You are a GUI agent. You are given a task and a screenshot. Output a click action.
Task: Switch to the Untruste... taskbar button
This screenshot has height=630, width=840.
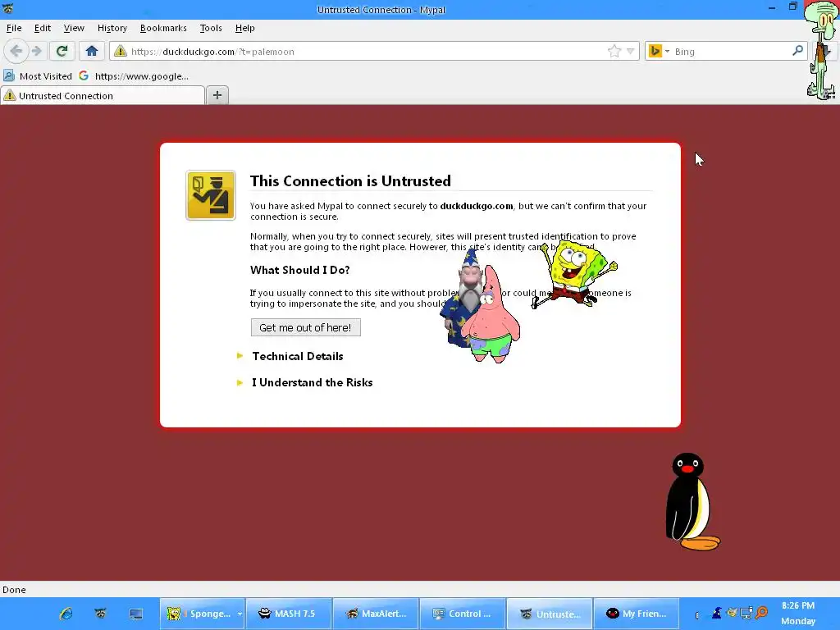tap(550, 614)
